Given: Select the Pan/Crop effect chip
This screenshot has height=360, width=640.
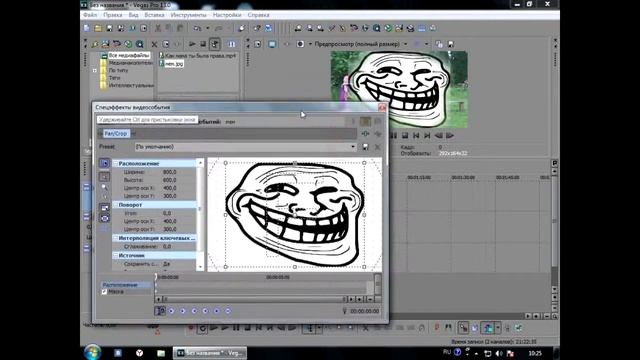Looking at the screenshot, I should (x=116, y=133).
